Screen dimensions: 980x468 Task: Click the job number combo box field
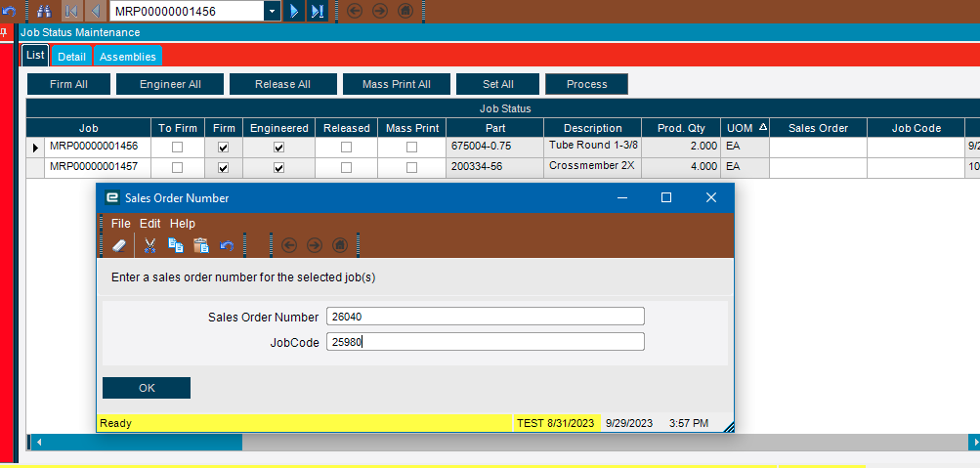tap(187, 12)
